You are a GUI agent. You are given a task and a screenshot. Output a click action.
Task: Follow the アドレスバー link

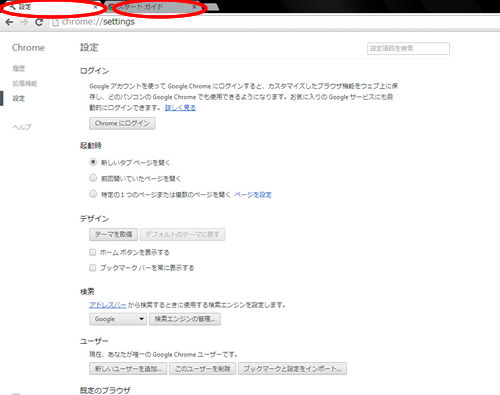(x=108, y=305)
